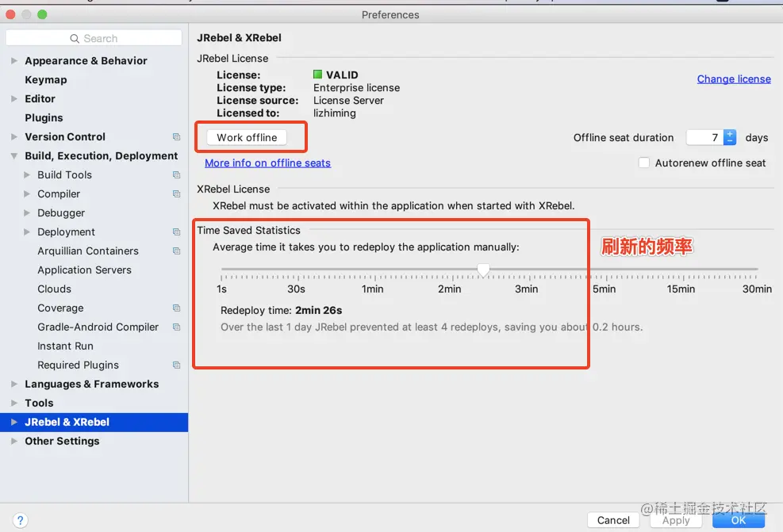Click the Redeploy time value 2min 26s
The width and height of the screenshot is (783, 532).
(319, 311)
